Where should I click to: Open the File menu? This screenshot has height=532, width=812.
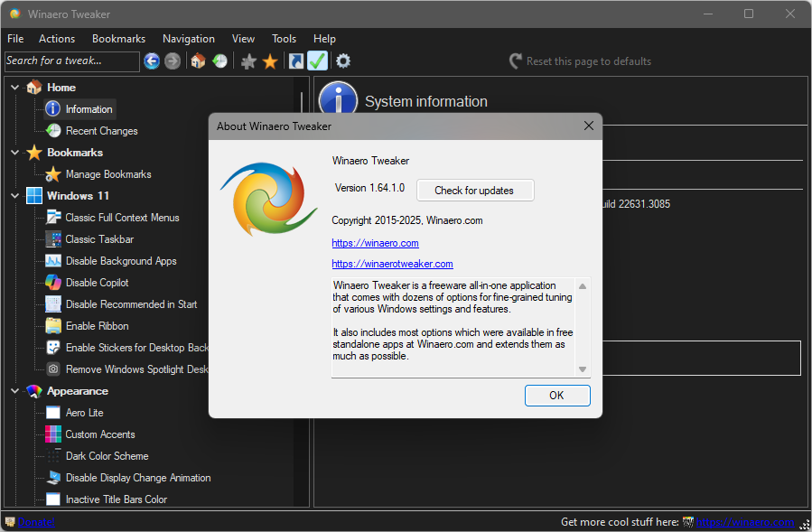click(15, 39)
